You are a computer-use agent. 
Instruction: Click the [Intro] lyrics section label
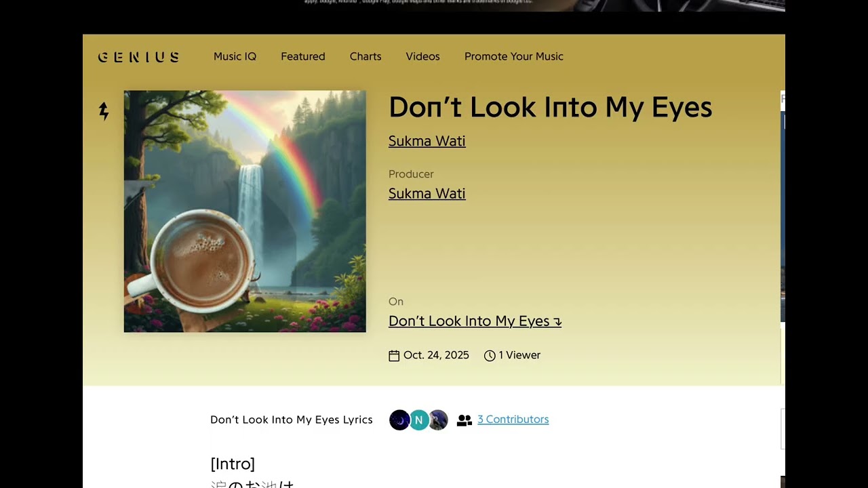click(x=233, y=464)
